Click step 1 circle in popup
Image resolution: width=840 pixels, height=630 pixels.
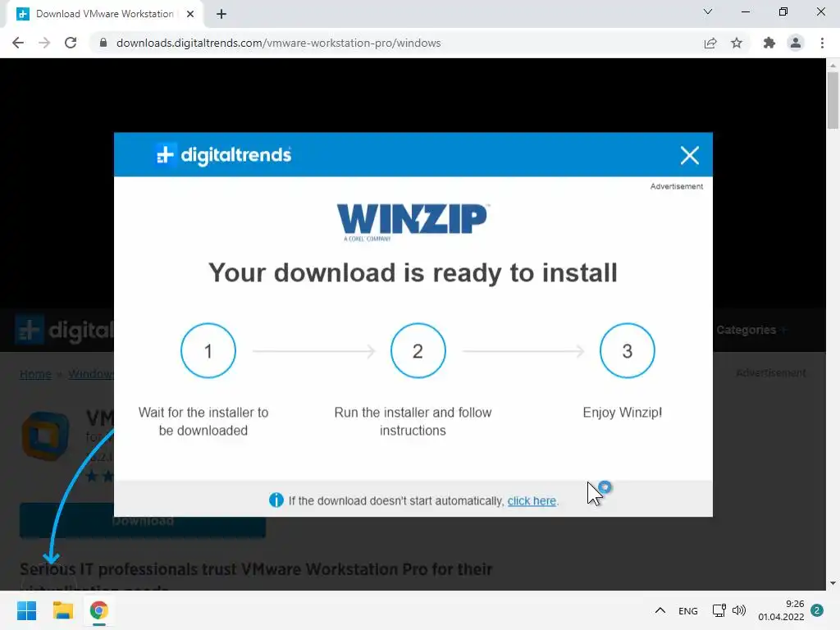point(208,351)
